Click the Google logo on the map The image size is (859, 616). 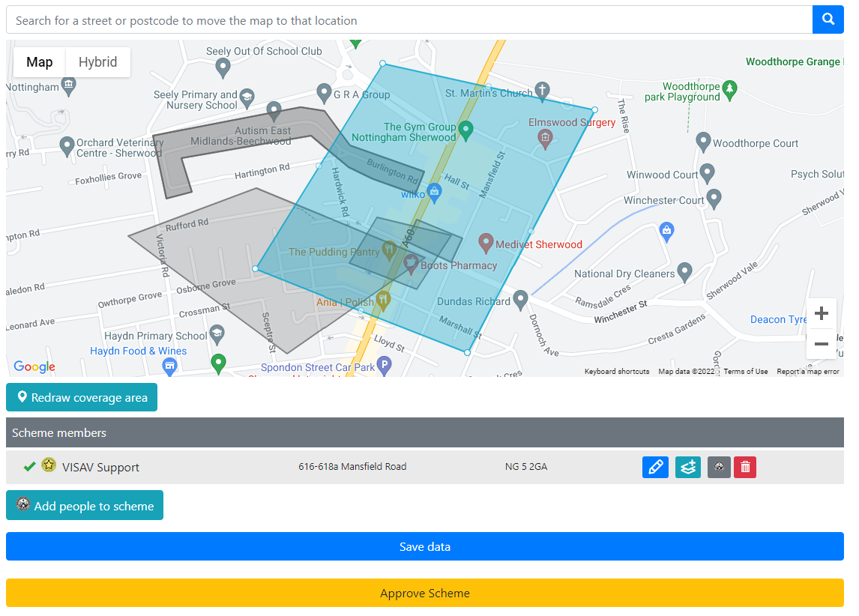34,366
